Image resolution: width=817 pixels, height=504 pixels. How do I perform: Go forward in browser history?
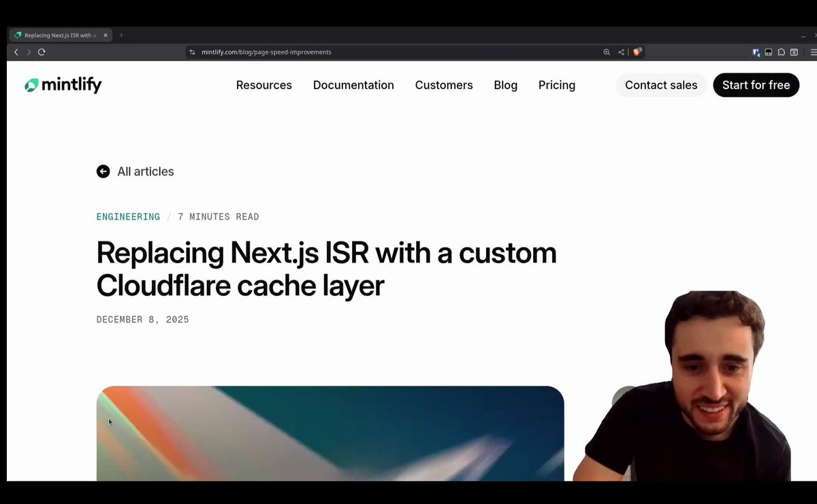point(29,52)
